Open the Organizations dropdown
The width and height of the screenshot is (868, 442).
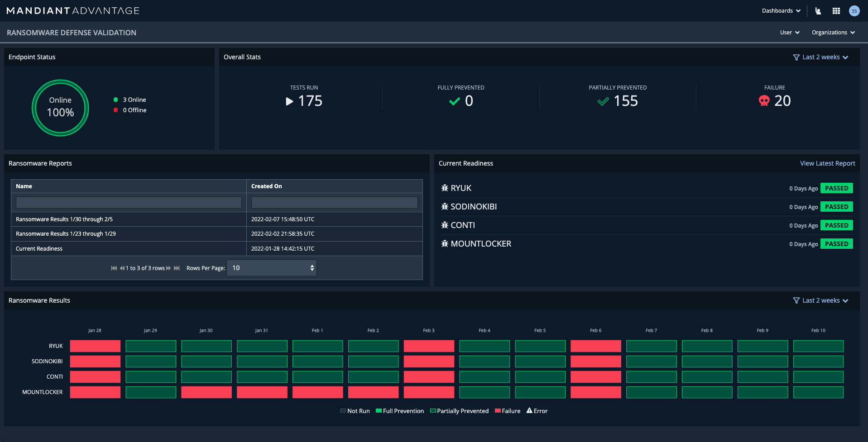(833, 33)
